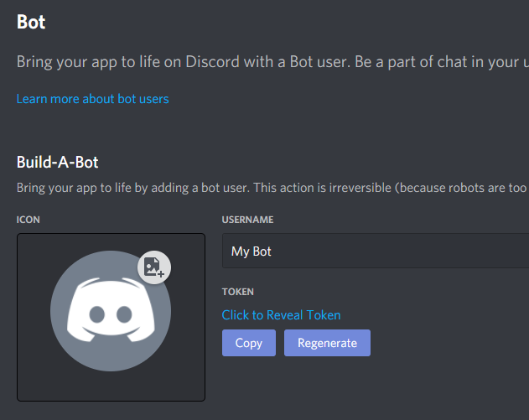
Task: Click the plus sign on the image upload badge
Action: (160, 273)
